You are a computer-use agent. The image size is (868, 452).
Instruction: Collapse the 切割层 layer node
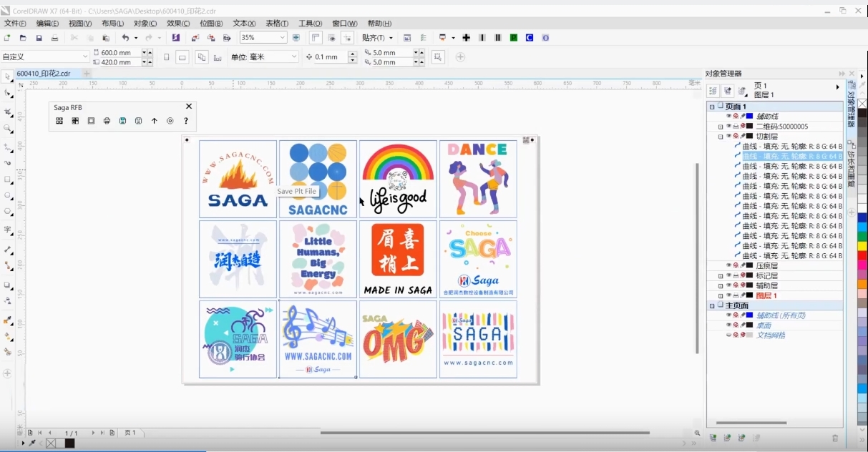721,136
